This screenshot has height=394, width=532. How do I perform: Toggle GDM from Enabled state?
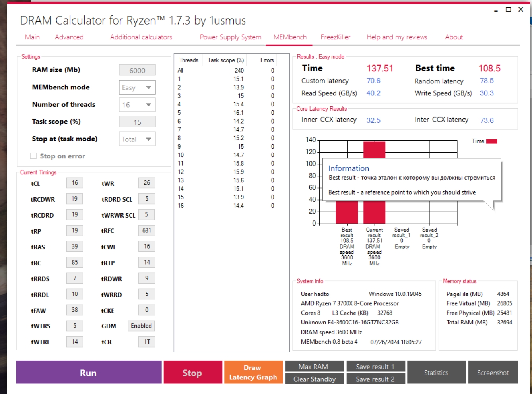tap(141, 326)
